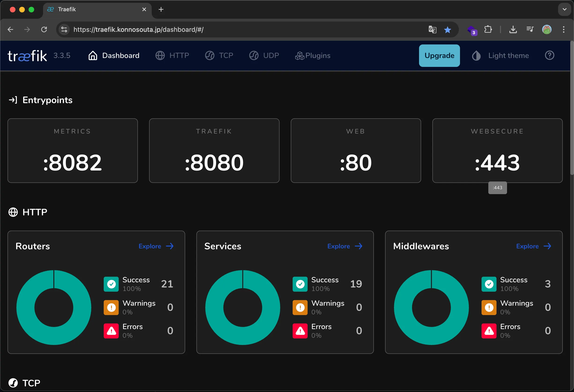
Task: Go to the Plugins navigation tab
Action: 313,55
